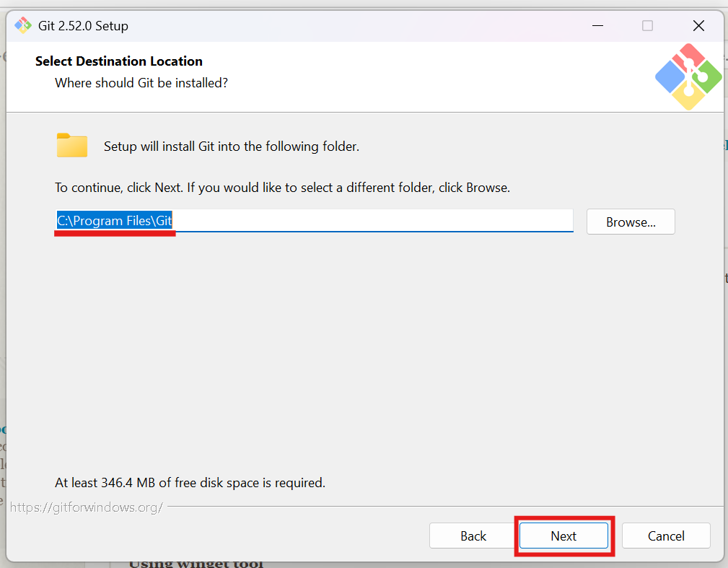Screen dimensions: 728x568
Task: Cancel the Git installation
Action: (x=666, y=536)
